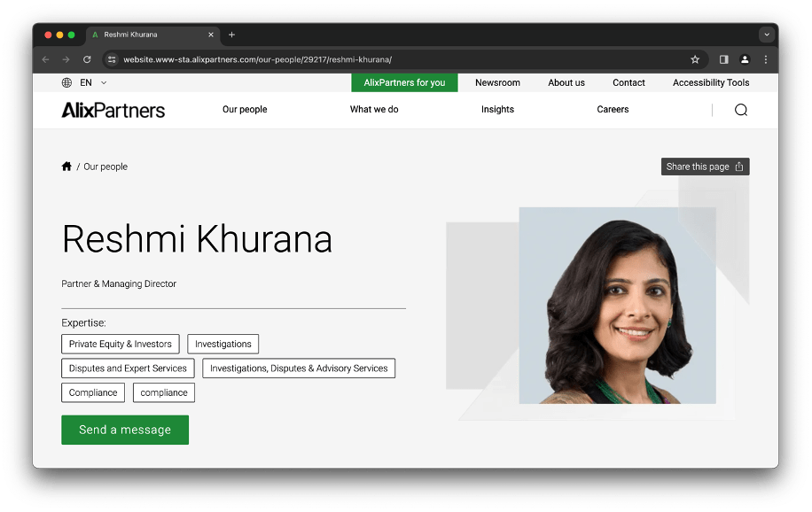This screenshot has width=812, height=512.
Task: Click the Send a message button
Action: pos(125,430)
